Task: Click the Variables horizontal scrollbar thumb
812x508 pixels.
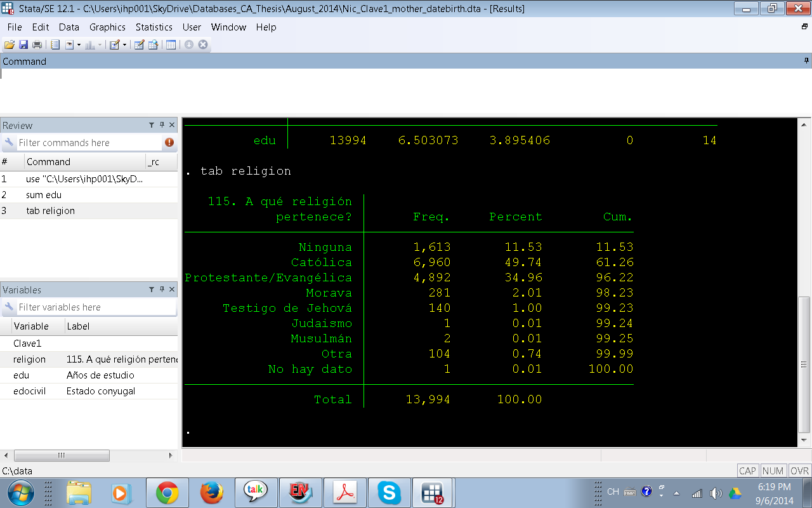Action: [62, 455]
